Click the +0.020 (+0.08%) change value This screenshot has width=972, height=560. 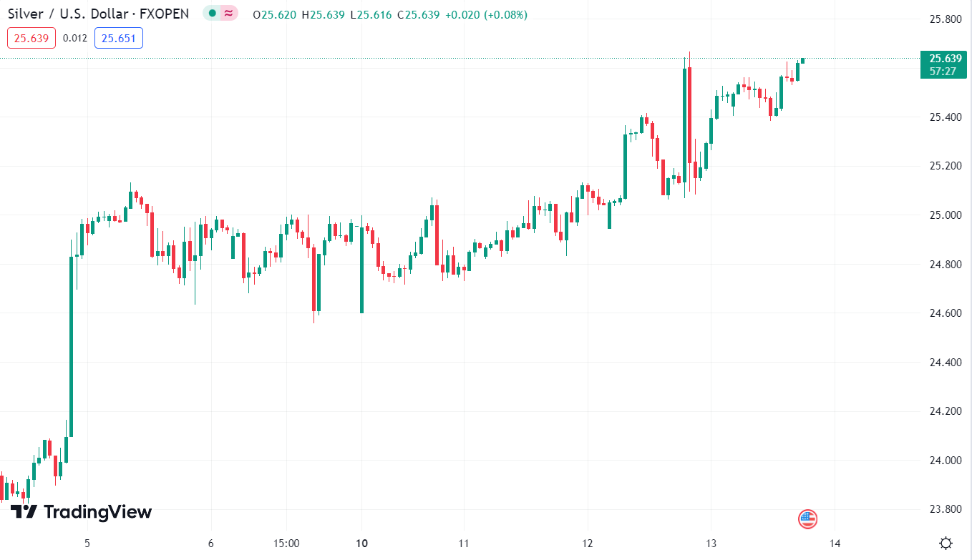coord(486,14)
